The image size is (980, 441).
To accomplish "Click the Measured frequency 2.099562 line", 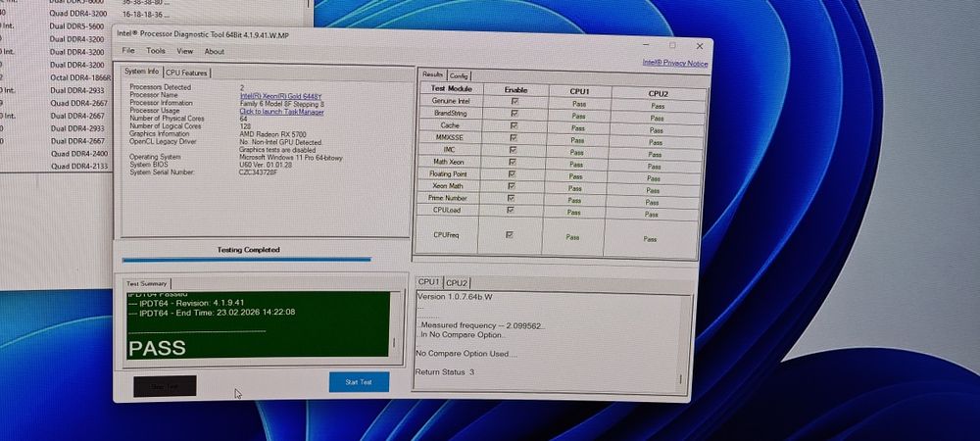I will [x=481, y=326].
